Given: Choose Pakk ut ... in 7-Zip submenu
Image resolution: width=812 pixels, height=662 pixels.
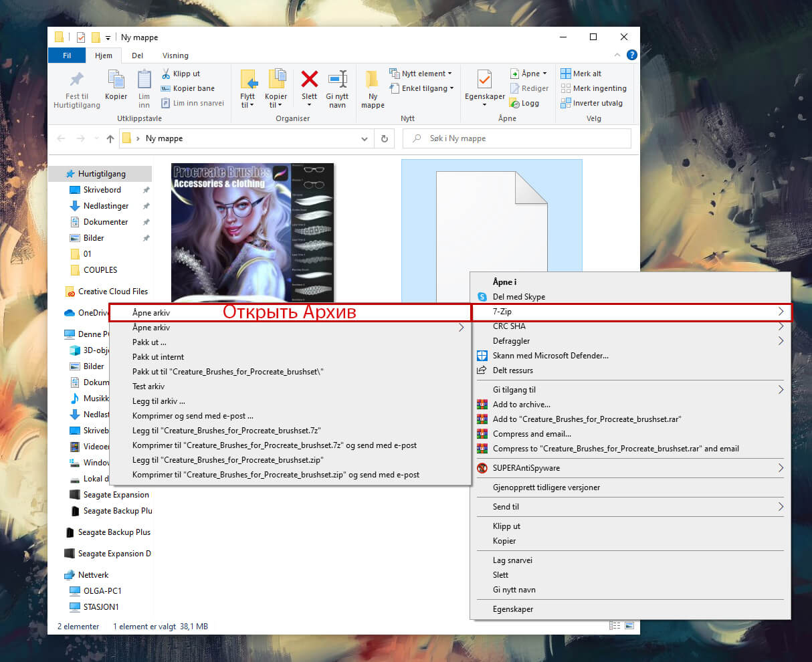Looking at the screenshot, I should click(x=149, y=342).
